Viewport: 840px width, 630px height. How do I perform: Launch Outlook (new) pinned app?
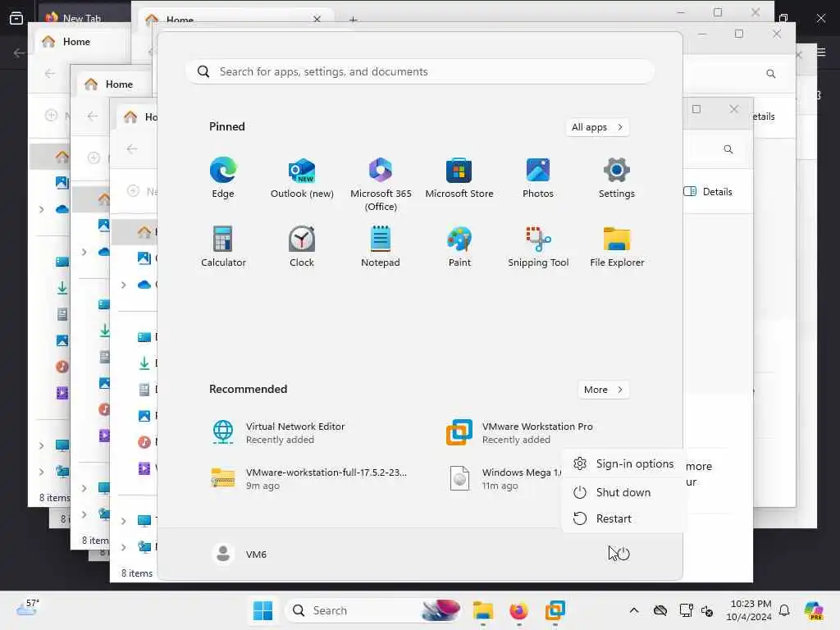pos(302,177)
